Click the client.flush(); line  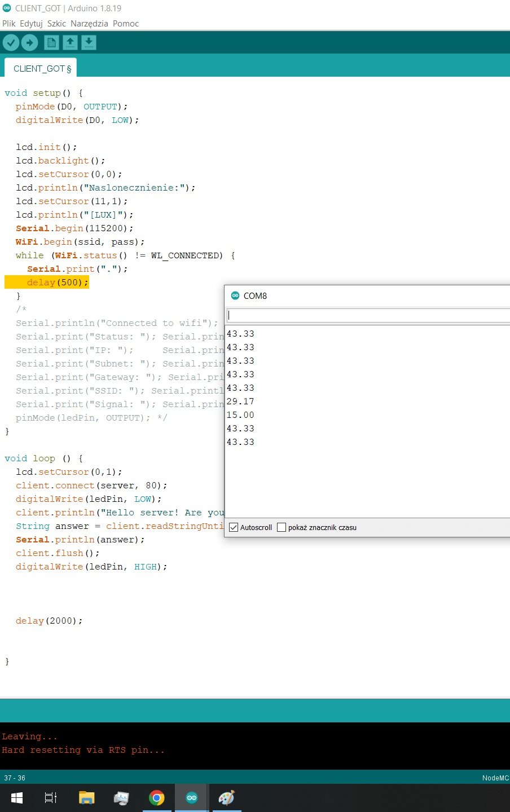click(x=58, y=553)
